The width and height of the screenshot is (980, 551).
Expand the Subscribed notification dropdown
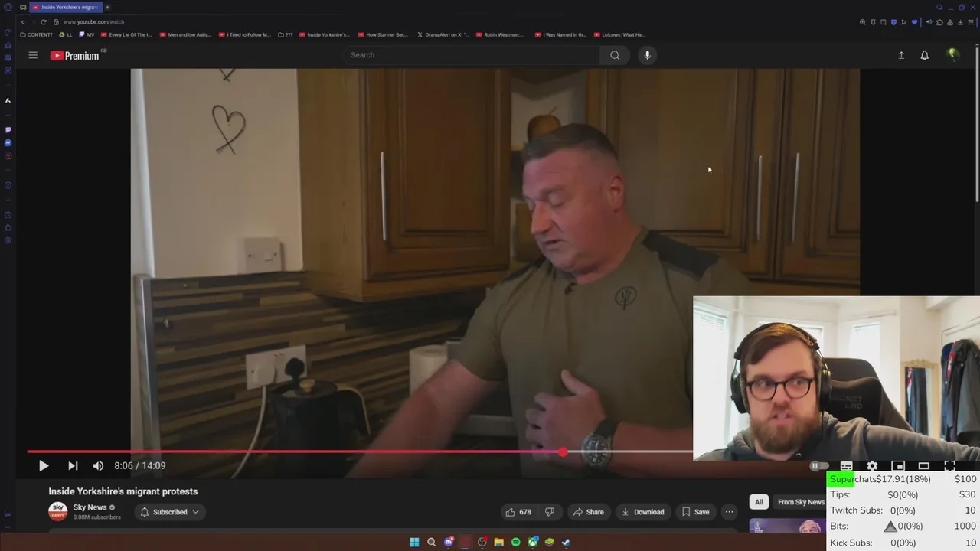(x=169, y=512)
